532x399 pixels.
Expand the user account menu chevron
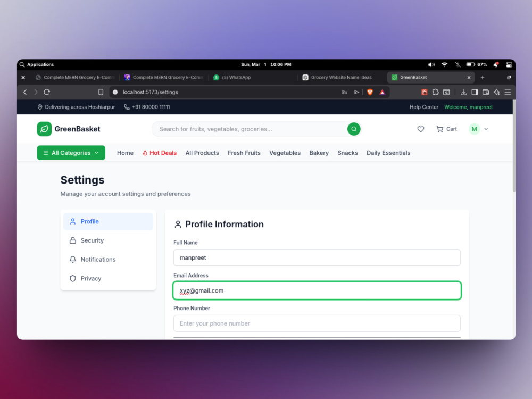486,129
